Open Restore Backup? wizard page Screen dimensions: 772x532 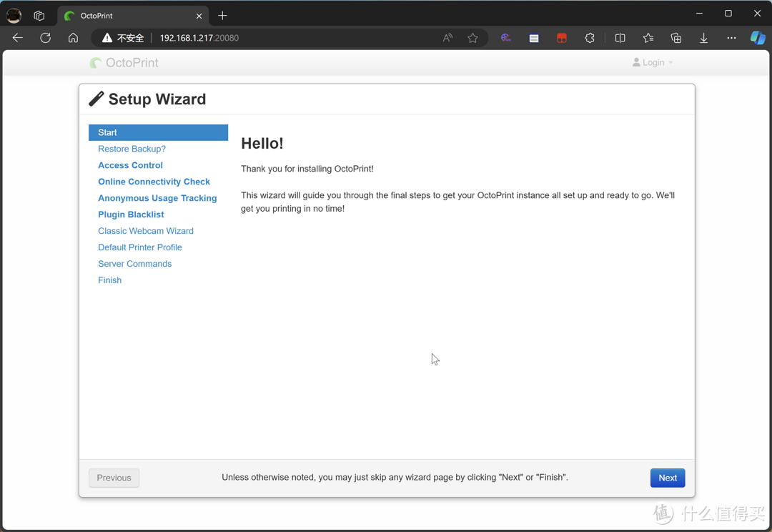click(132, 149)
